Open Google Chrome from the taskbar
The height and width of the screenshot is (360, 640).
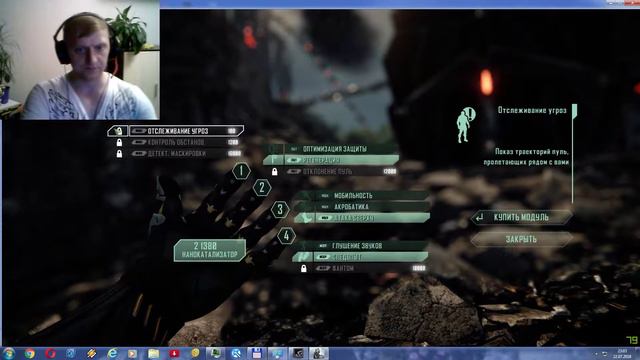click(x=29, y=353)
